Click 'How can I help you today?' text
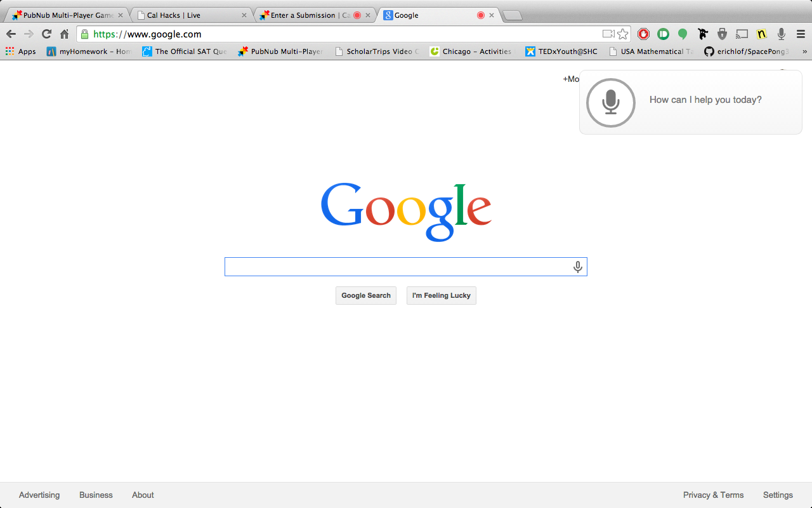Screen dimensions: 812x508 point(705,100)
